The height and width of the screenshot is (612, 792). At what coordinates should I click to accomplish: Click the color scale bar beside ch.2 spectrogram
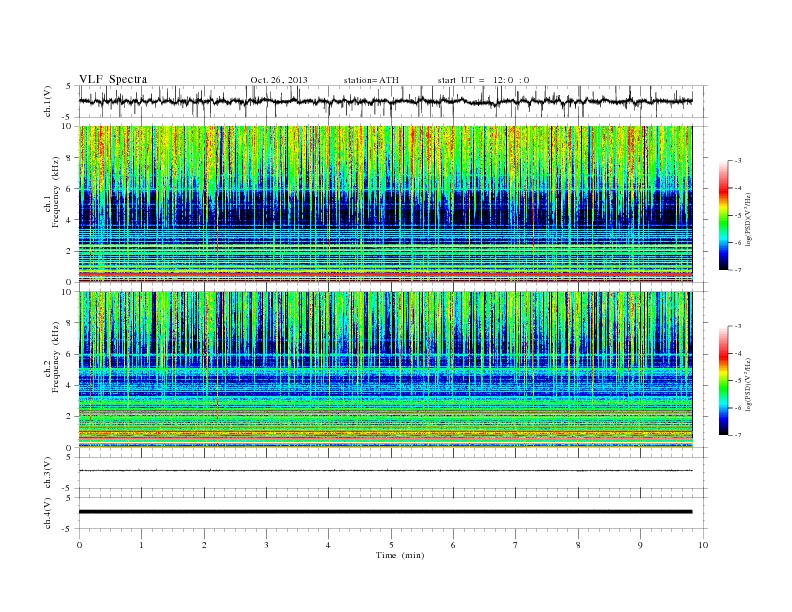[x=723, y=381]
